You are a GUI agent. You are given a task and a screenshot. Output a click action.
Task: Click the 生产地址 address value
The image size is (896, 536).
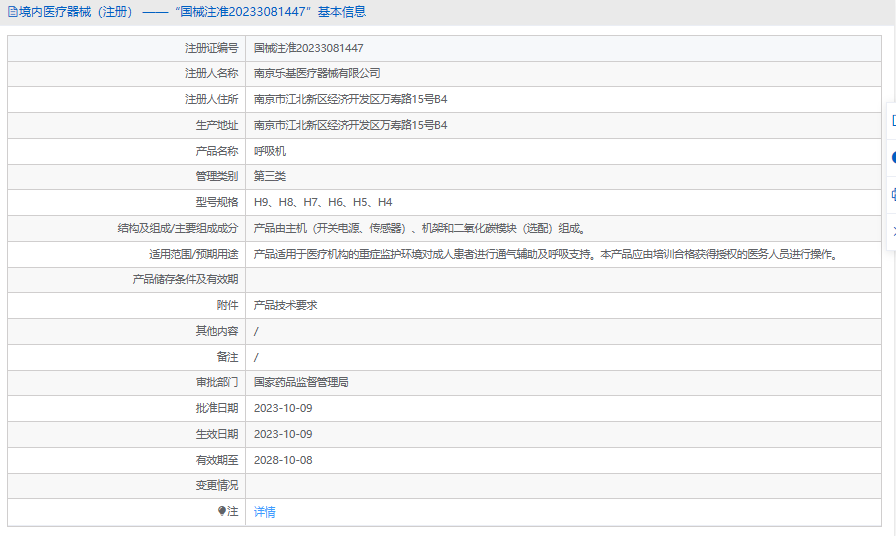click(350, 125)
